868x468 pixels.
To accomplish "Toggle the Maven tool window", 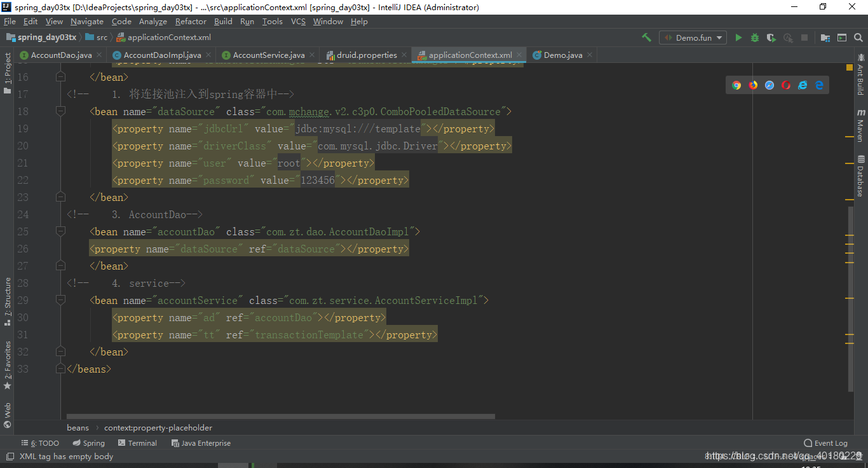I will pos(860,125).
